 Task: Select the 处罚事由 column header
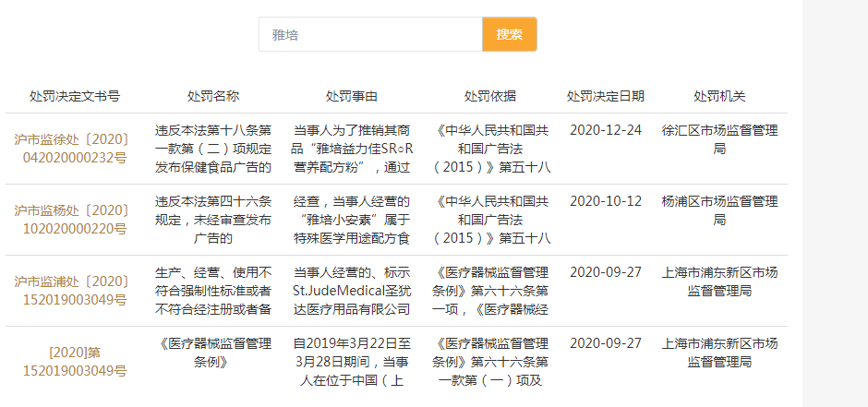(352, 96)
